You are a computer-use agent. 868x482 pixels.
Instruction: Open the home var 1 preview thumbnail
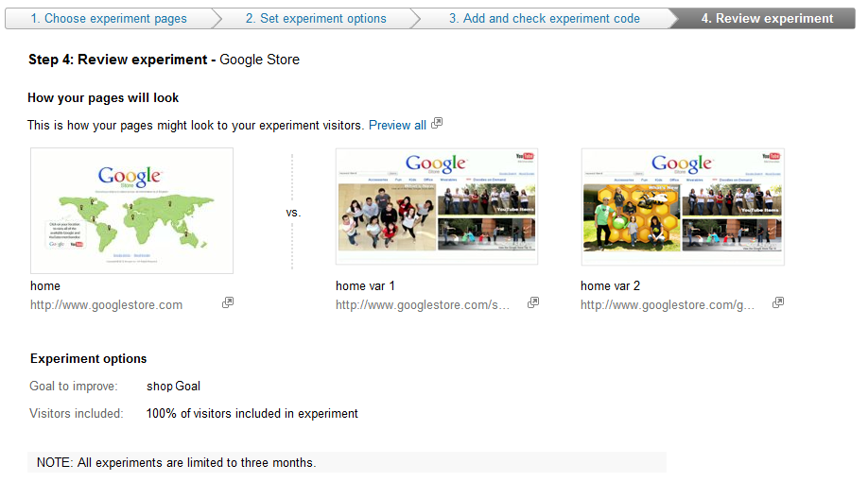coord(437,206)
